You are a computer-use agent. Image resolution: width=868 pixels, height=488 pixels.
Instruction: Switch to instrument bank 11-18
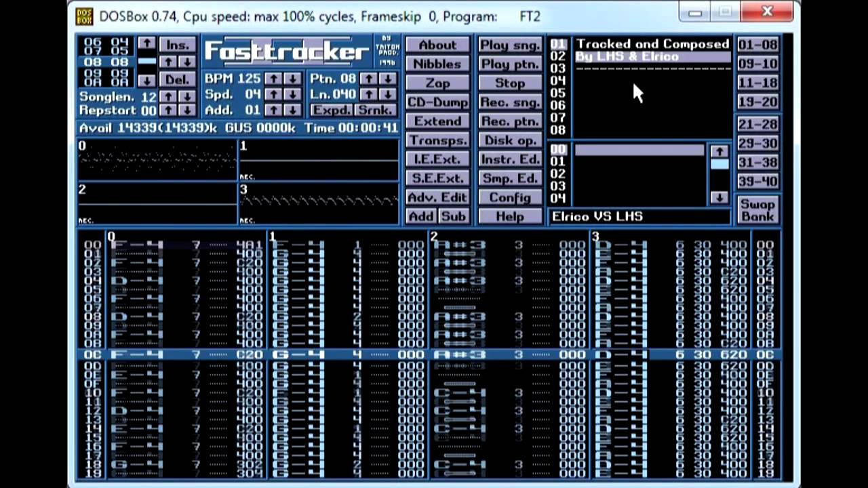757,83
